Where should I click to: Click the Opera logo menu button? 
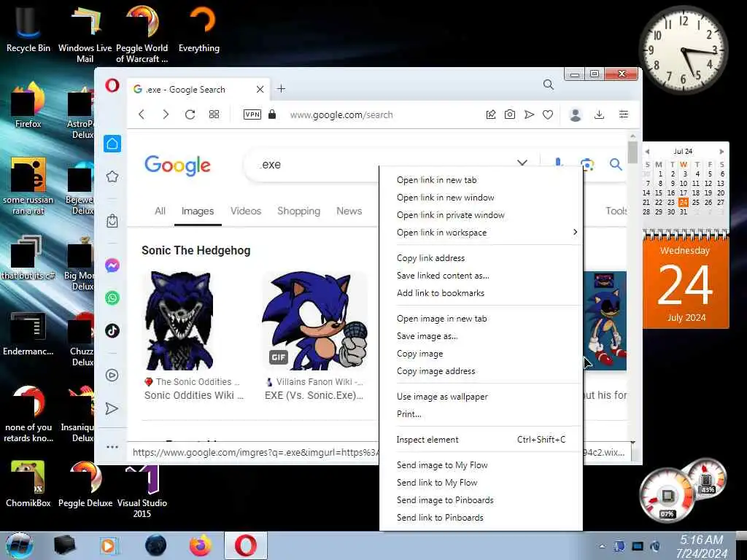click(112, 85)
